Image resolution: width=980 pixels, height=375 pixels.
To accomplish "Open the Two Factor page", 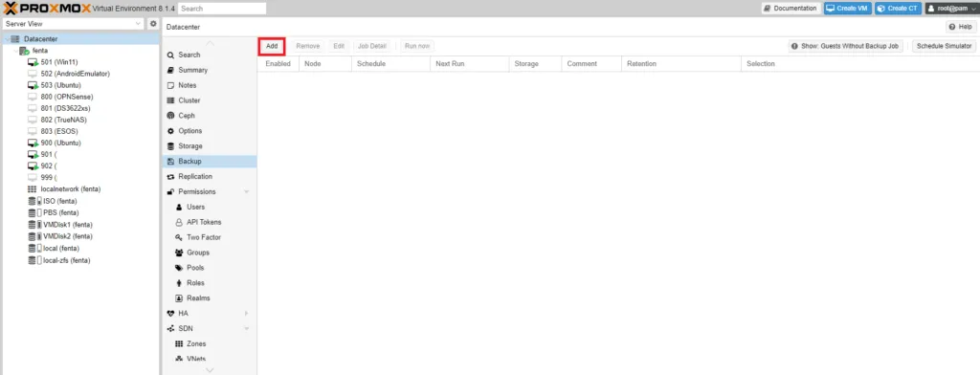I will (210, 237).
